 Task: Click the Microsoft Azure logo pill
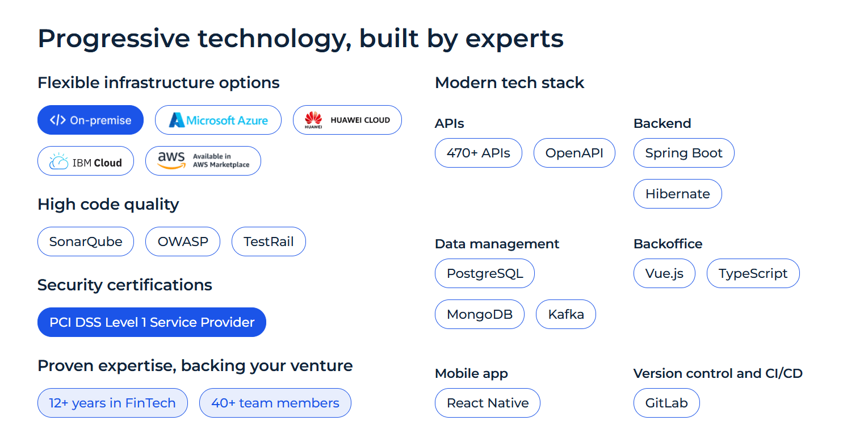pyautogui.click(x=218, y=120)
